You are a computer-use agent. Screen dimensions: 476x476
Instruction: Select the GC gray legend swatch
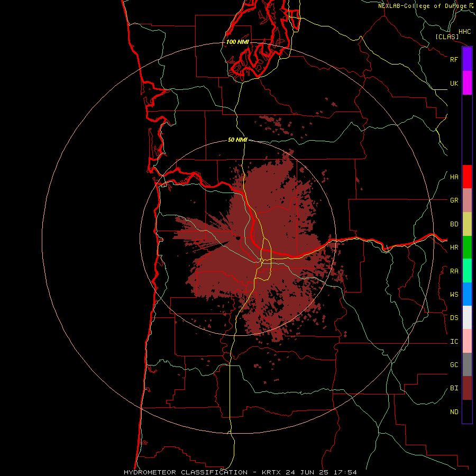coord(467,364)
